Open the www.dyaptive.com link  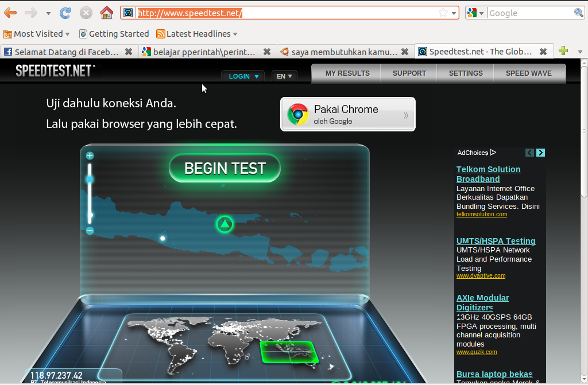(x=481, y=276)
